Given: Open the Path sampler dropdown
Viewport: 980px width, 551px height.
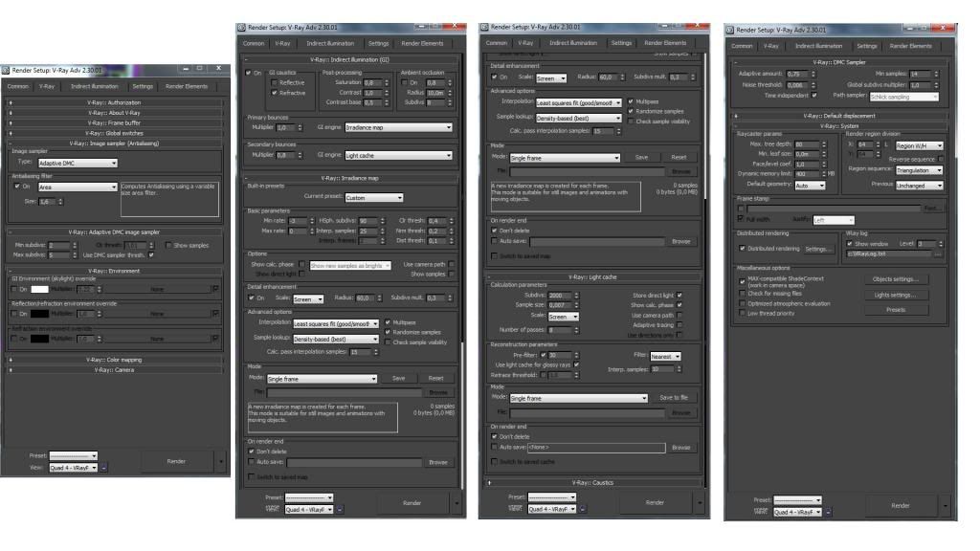Looking at the screenshot, I should click(903, 97).
